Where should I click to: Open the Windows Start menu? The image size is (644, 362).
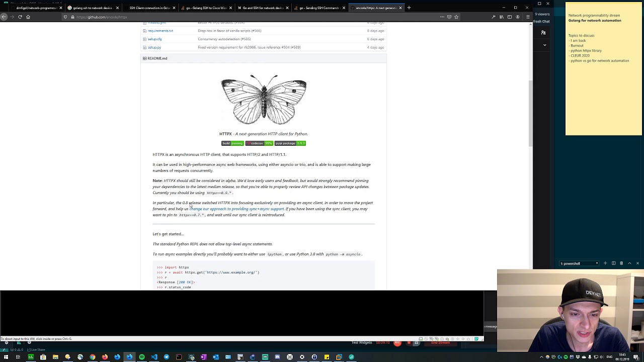[x=6, y=357]
